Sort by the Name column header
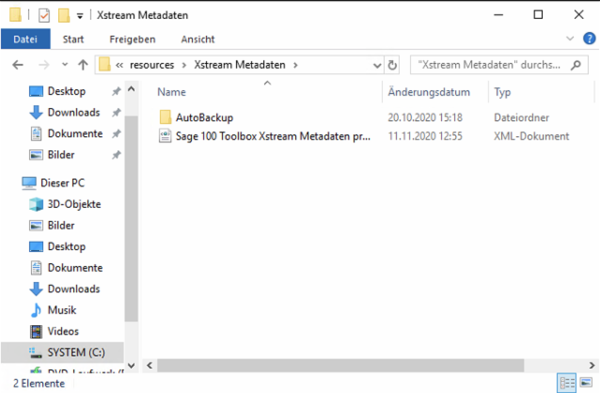 click(171, 92)
